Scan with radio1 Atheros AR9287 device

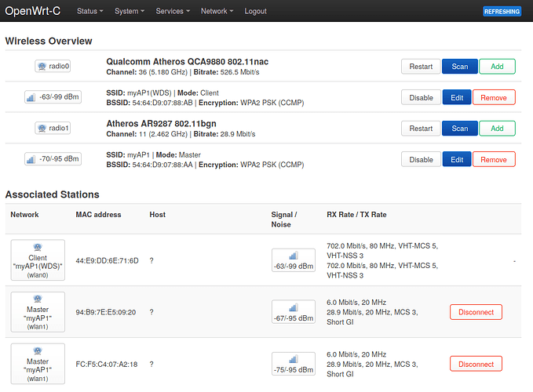point(459,129)
